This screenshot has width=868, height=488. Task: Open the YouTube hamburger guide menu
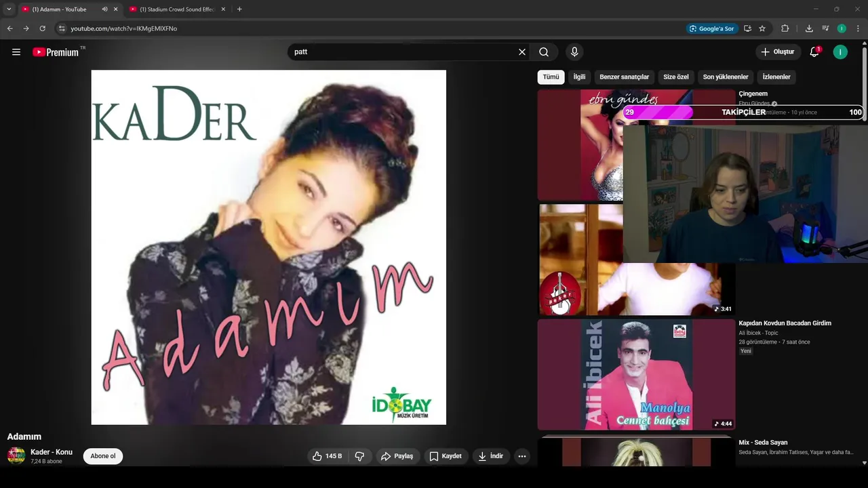(16, 52)
